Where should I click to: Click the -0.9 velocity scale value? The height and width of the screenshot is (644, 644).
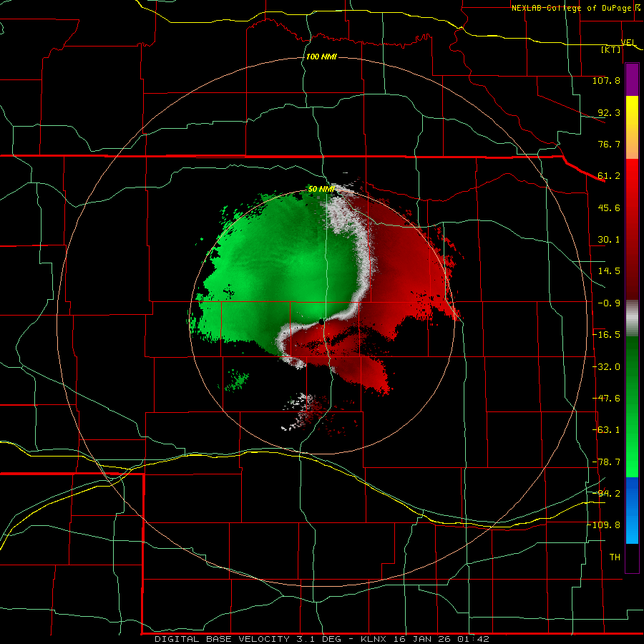(609, 303)
